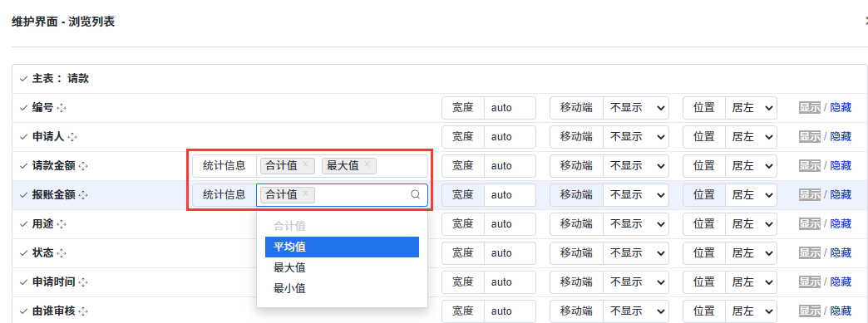868x323 pixels.
Task: Click 显示 in the 状态 row
Action: click(x=809, y=252)
